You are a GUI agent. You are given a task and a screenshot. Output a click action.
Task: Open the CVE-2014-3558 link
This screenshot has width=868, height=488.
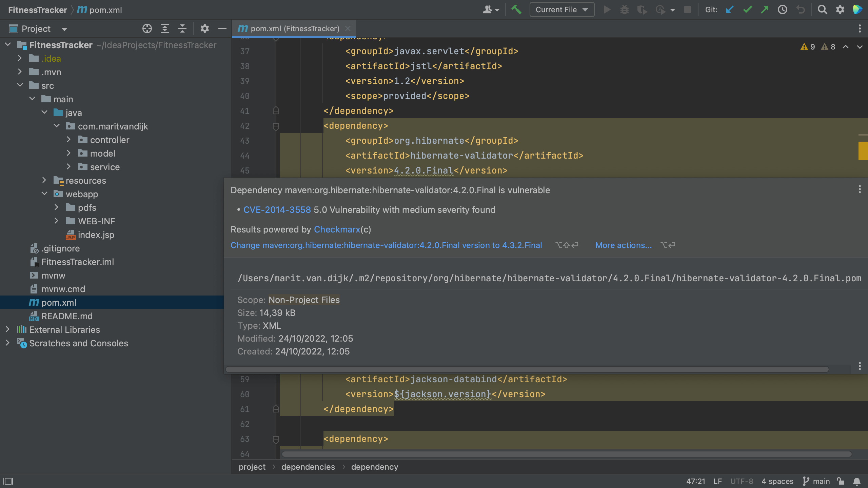click(x=277, y=210)
